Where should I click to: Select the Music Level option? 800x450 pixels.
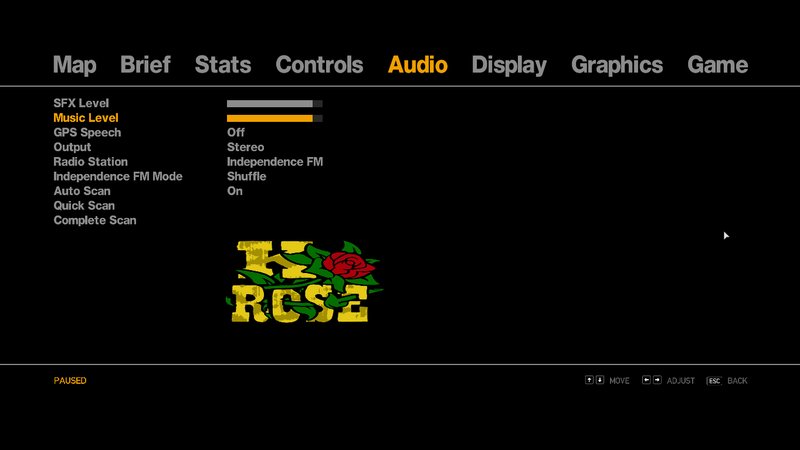tap(86, 118)
